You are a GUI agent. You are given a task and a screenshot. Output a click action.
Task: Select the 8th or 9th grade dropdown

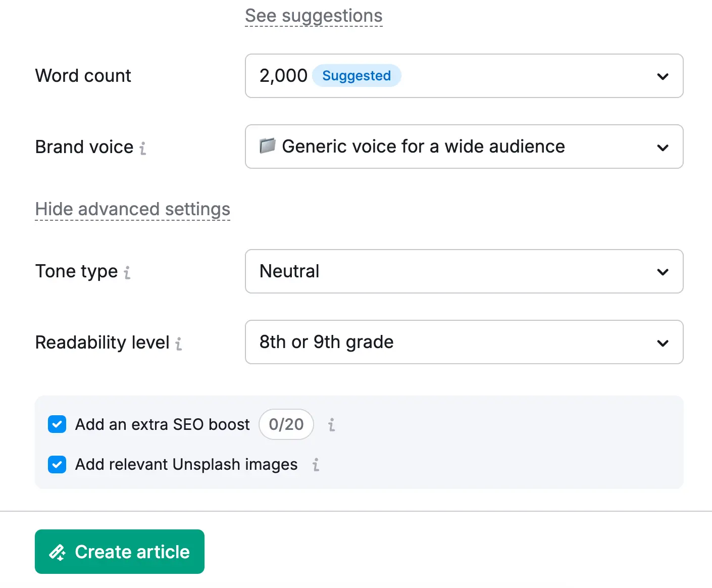(454, 342)
